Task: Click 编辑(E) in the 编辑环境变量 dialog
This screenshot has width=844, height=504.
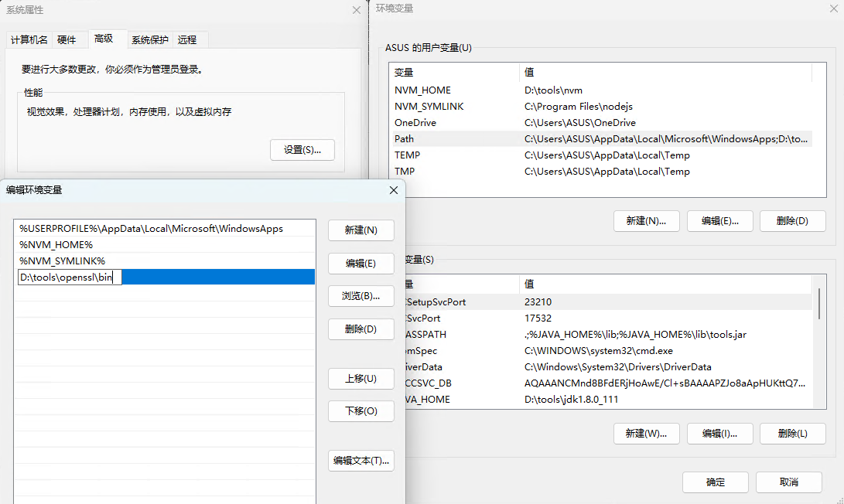Action: (x=361, y=264)
